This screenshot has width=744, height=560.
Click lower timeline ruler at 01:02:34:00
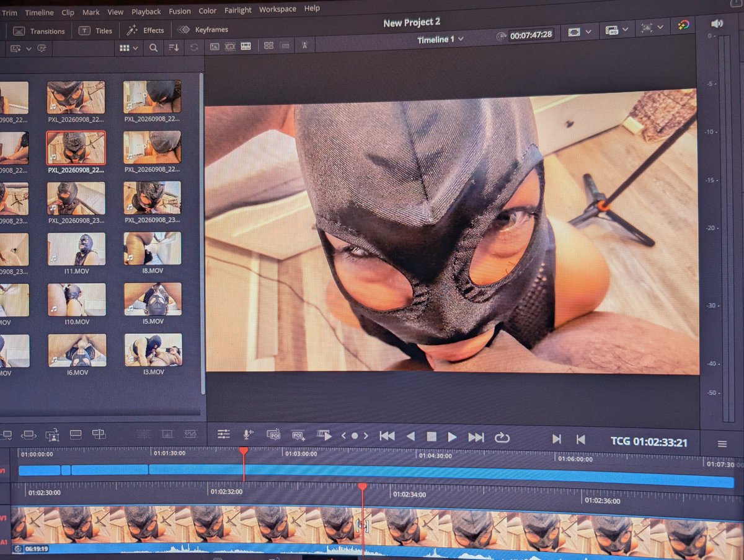[409, 495]
